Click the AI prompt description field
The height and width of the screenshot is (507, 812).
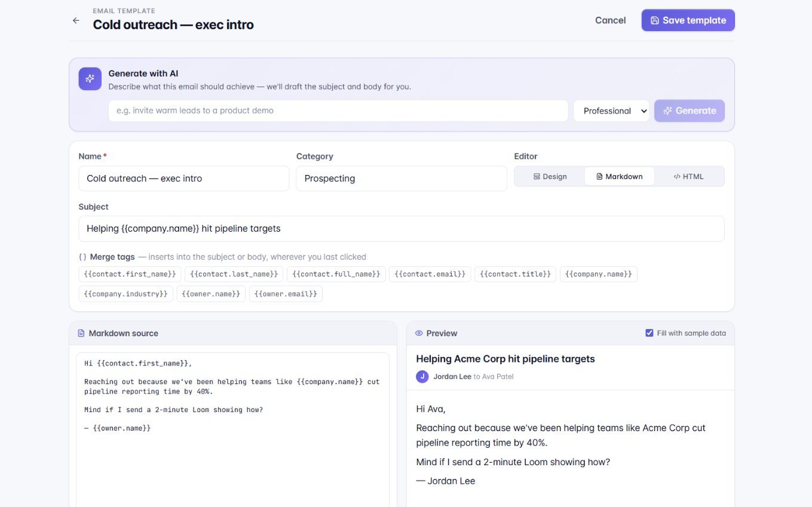[338, 110]
